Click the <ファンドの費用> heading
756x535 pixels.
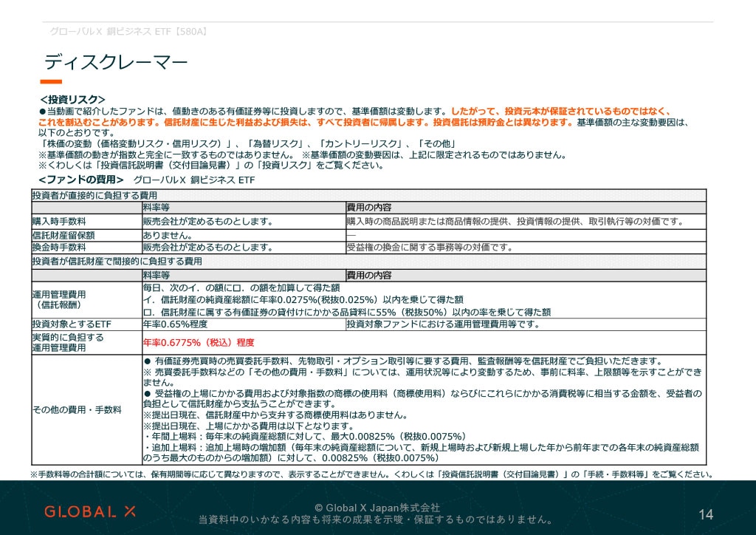(x=81, y=180)
